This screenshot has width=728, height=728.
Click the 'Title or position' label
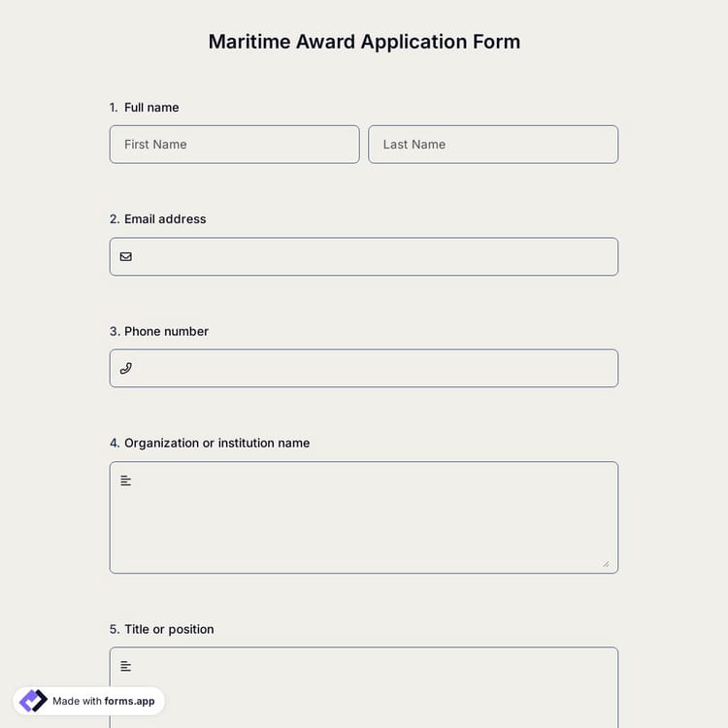pyautogui.click(x=169, y=629)
